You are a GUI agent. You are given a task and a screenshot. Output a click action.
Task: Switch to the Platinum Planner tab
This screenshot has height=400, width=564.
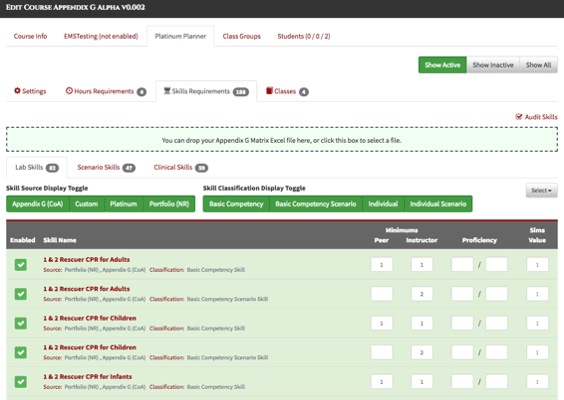pos(181,36)
